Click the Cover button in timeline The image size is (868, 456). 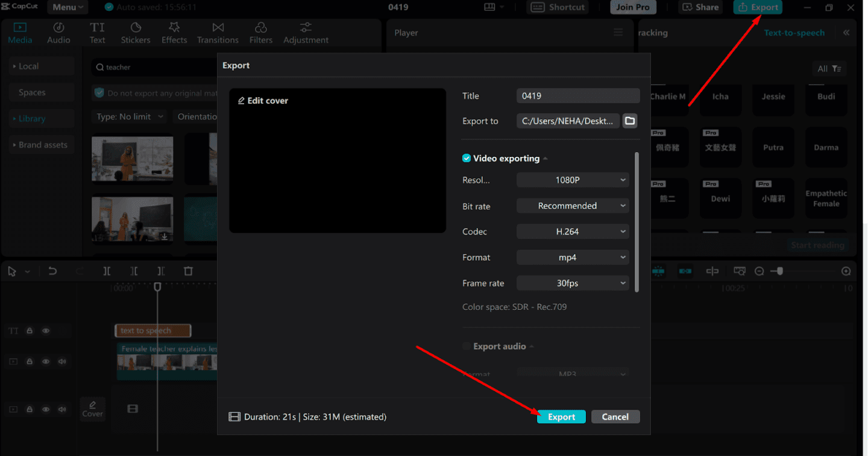coord(93,408)
